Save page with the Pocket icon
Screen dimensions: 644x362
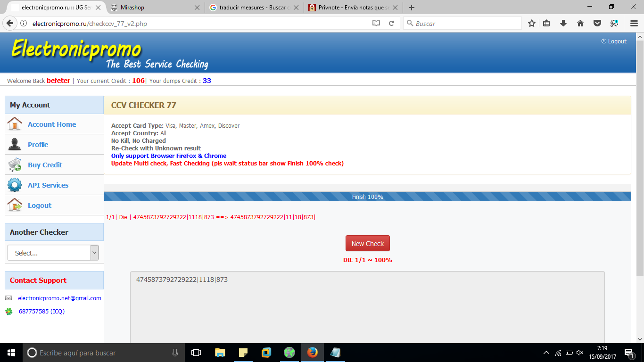[x=597, y=23]
